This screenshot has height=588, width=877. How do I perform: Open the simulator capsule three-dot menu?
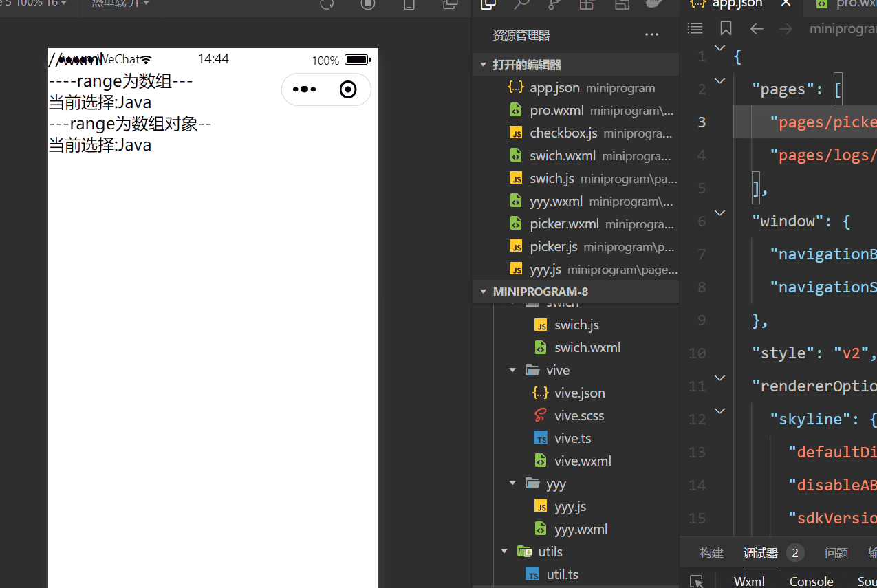tap(304, 89)
